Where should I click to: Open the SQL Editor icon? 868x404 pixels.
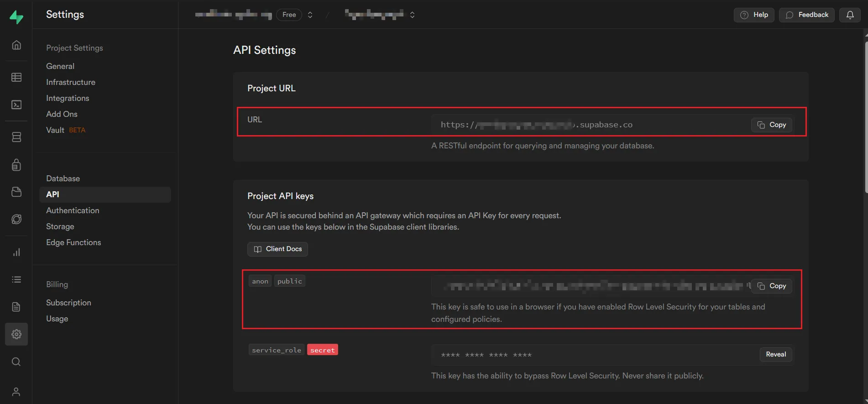16,105
